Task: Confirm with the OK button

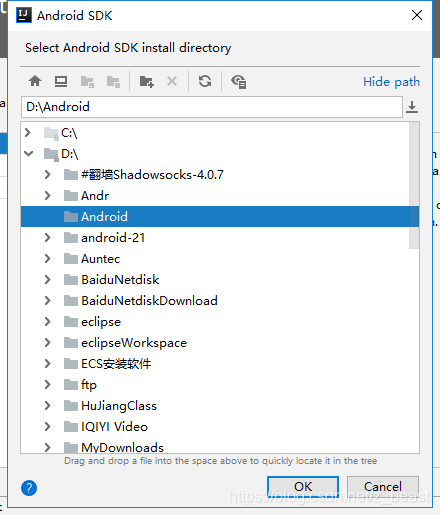Action: 303,487
